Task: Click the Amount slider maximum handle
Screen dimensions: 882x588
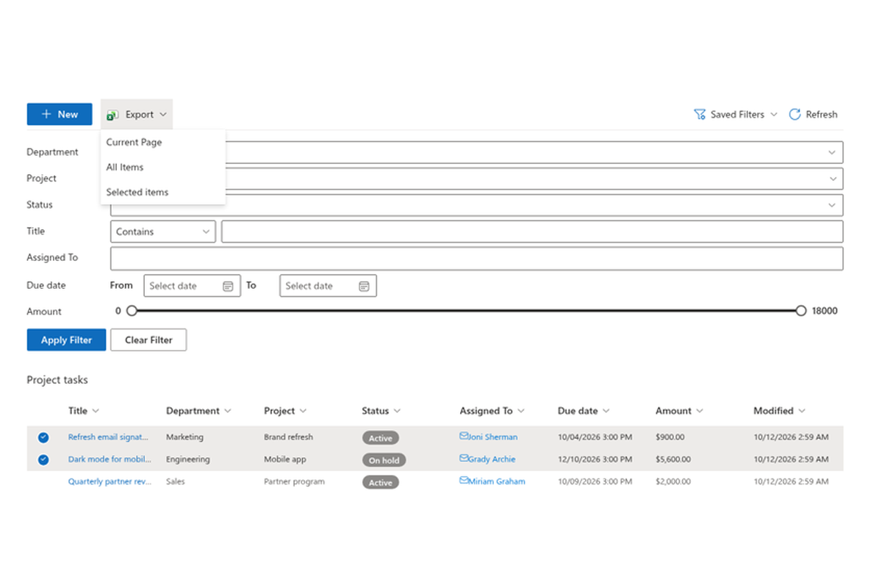Action: point(801,311)
